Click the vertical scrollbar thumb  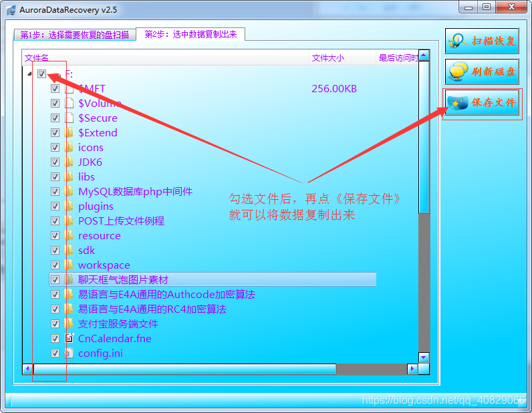(x=424, y=137)
